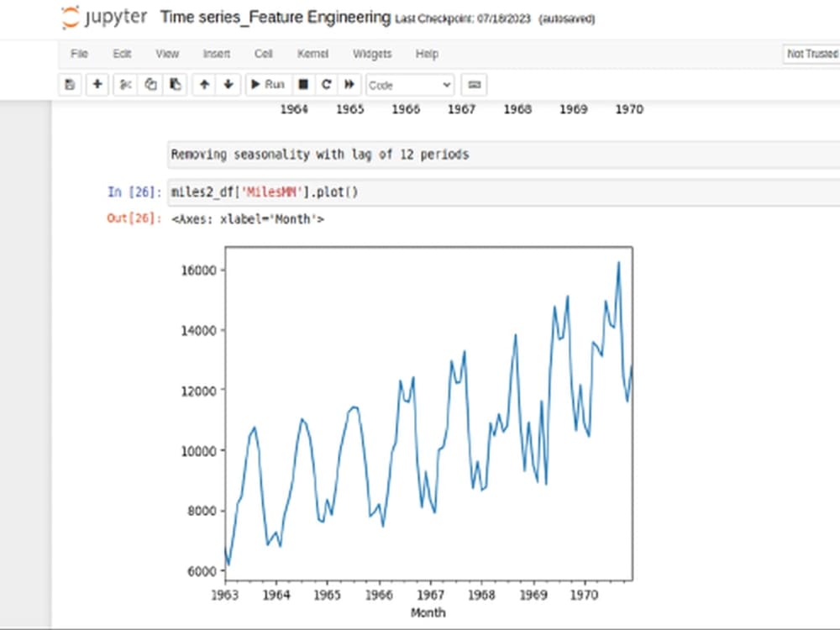Open the cell type Code dropdown

point(410,85)
